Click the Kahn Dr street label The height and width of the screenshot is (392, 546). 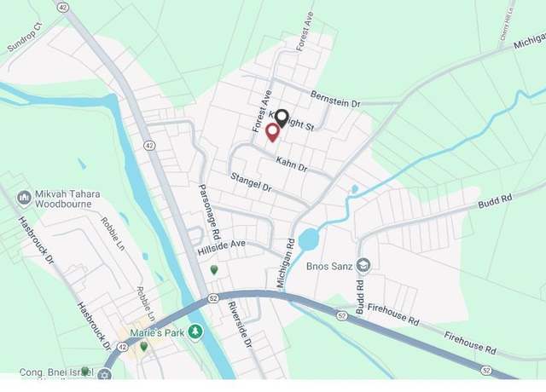(x=292, y=164)
